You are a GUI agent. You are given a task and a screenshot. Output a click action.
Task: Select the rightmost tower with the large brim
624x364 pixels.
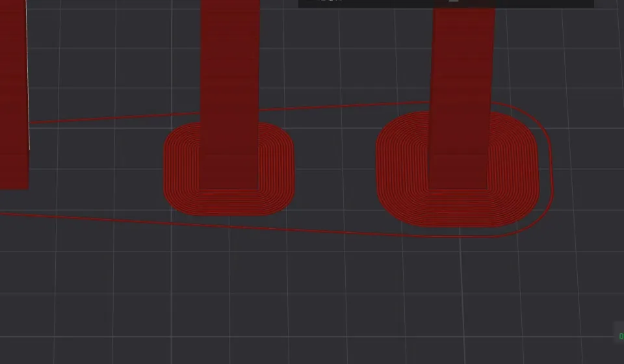coord(461,99)
